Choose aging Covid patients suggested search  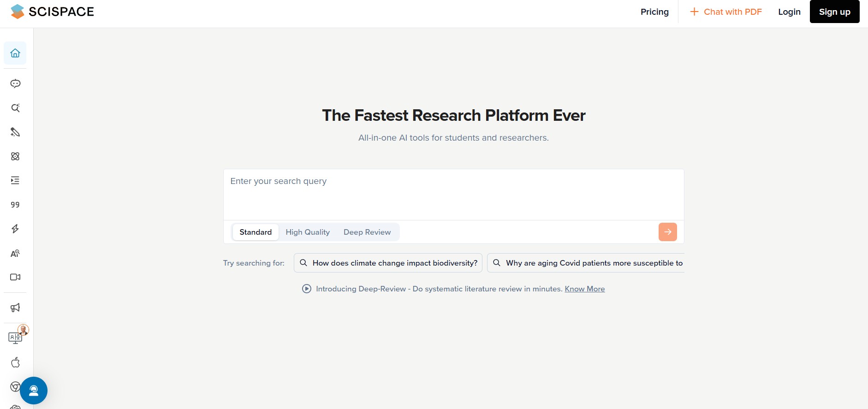(x=586, y=263)
